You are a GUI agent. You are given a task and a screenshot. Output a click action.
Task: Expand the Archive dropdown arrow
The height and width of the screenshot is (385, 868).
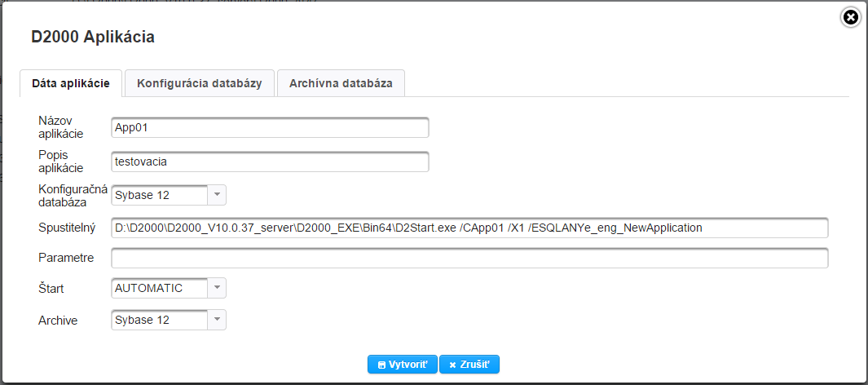click(x=217, y=320)
